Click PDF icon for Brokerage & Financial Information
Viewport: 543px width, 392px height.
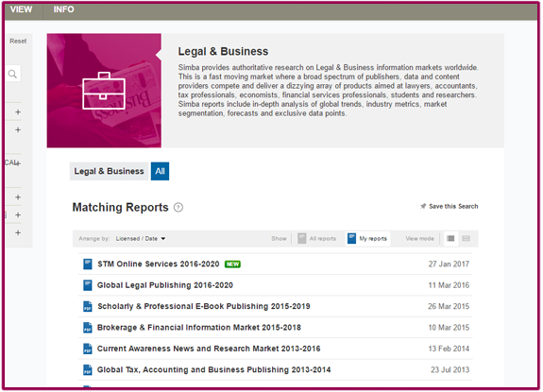[x=88, y=328]
